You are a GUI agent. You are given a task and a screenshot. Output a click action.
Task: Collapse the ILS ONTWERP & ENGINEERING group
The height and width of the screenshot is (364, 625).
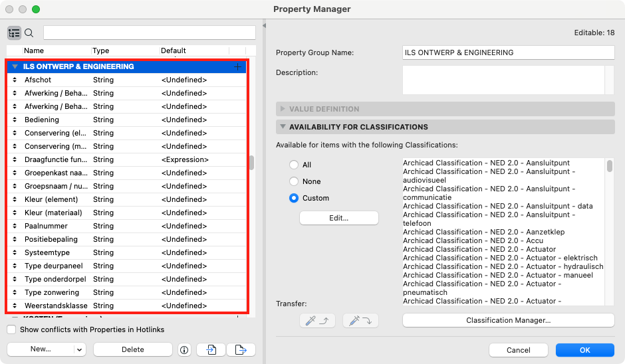point(15,66)
